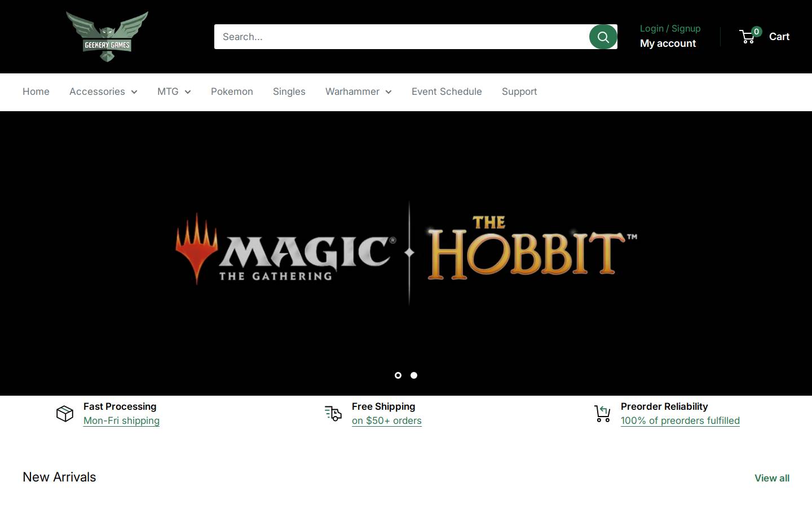The height and width of the screenshot is (508, 812).
Task: Open the Singles menu item
Action: (289, 91)
